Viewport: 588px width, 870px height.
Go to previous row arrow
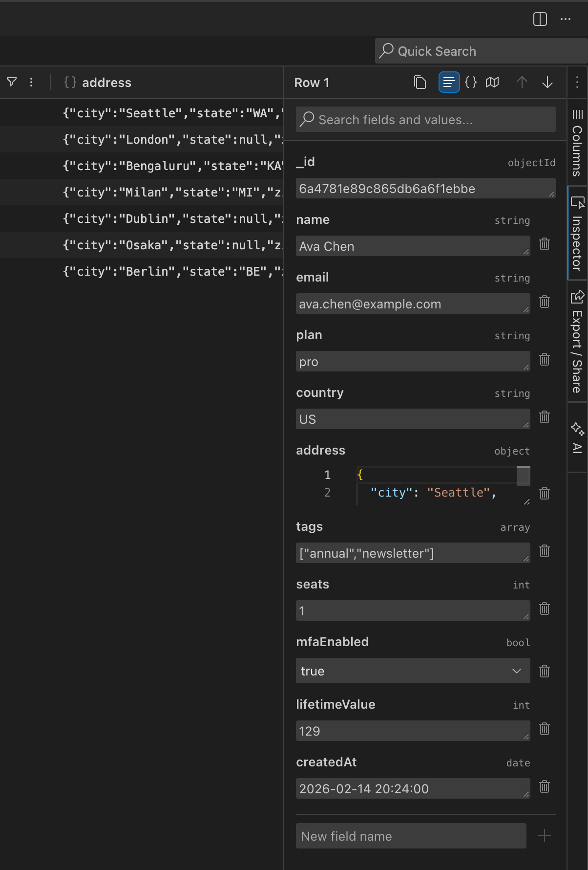tap(522, 82)
